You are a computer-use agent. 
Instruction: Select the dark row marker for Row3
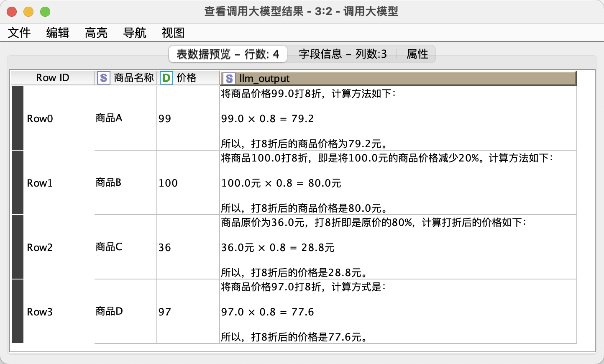17,312
